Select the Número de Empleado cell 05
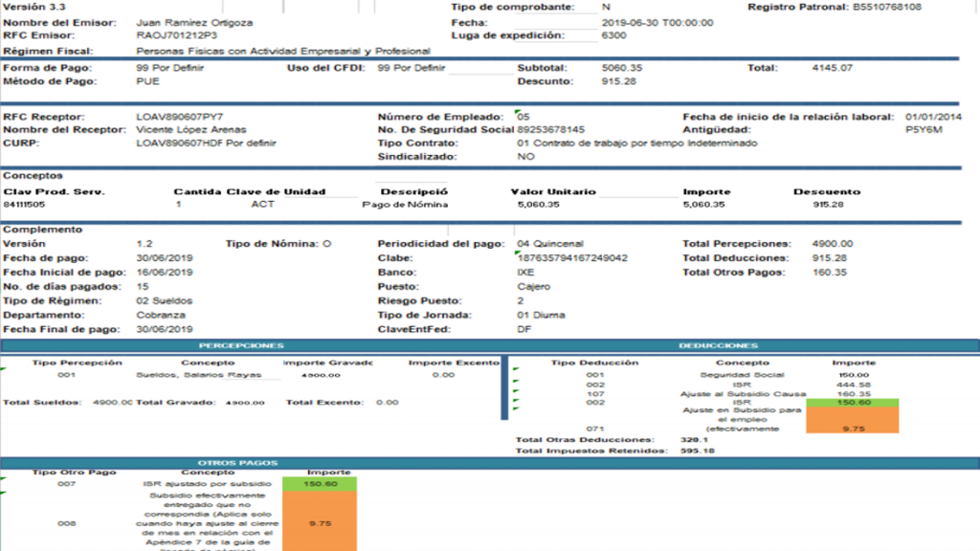This screenshot has height=551, width=980. (x=523, y=117)
